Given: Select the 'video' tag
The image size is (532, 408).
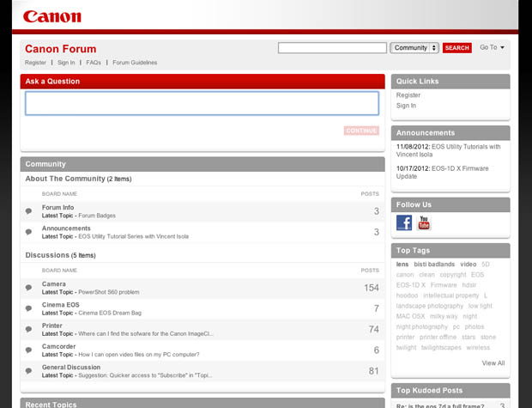Looking at the screenshot, I should click(x=469, y=265).
